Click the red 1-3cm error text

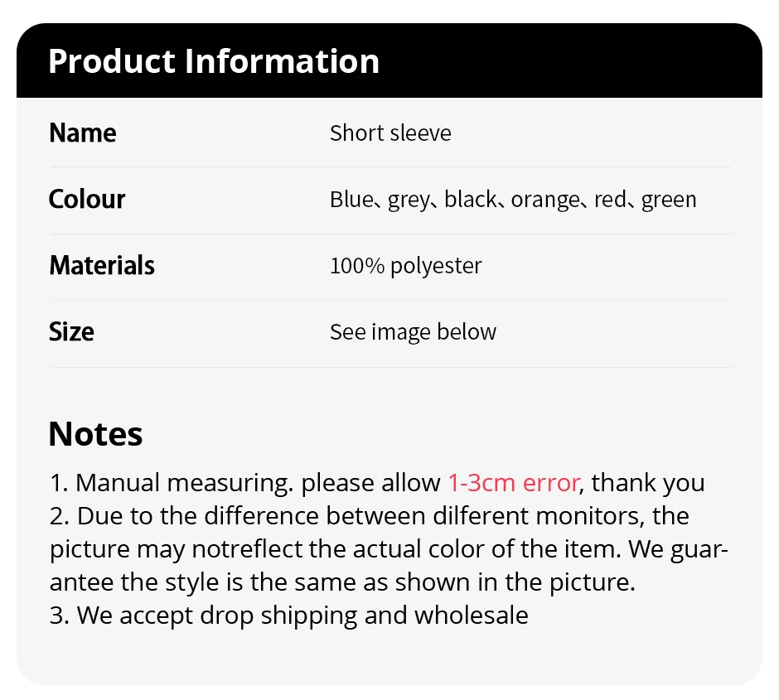514,483
